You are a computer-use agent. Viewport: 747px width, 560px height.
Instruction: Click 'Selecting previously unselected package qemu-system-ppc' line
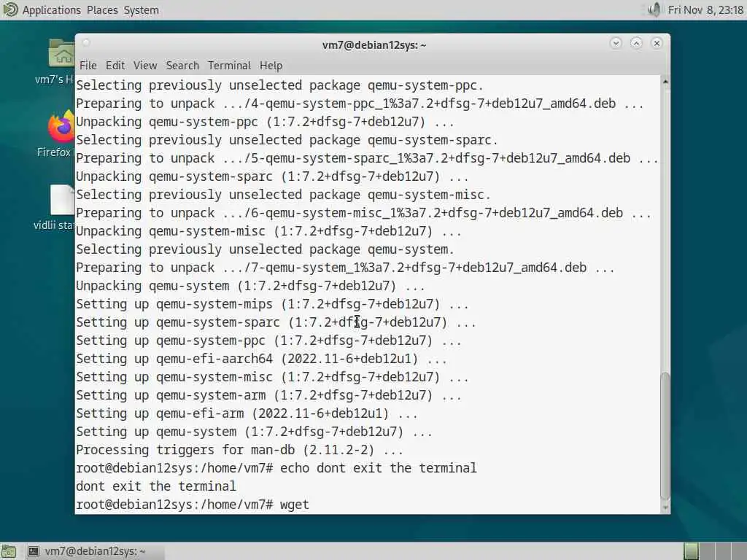click(x=279, y=86)
